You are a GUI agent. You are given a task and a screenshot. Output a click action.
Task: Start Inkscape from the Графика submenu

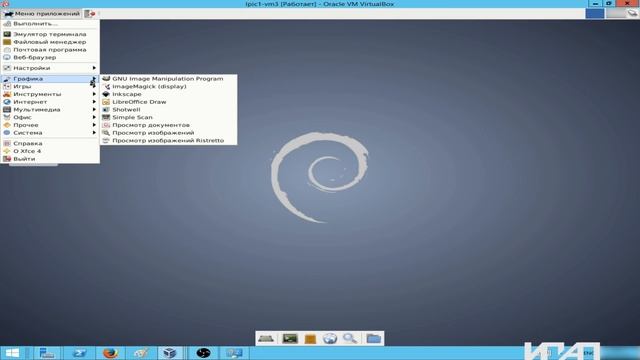point(168,94)
